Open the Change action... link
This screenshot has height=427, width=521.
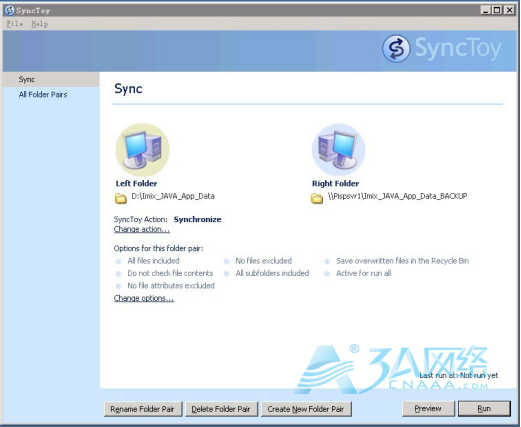click(x=142, y=229)
